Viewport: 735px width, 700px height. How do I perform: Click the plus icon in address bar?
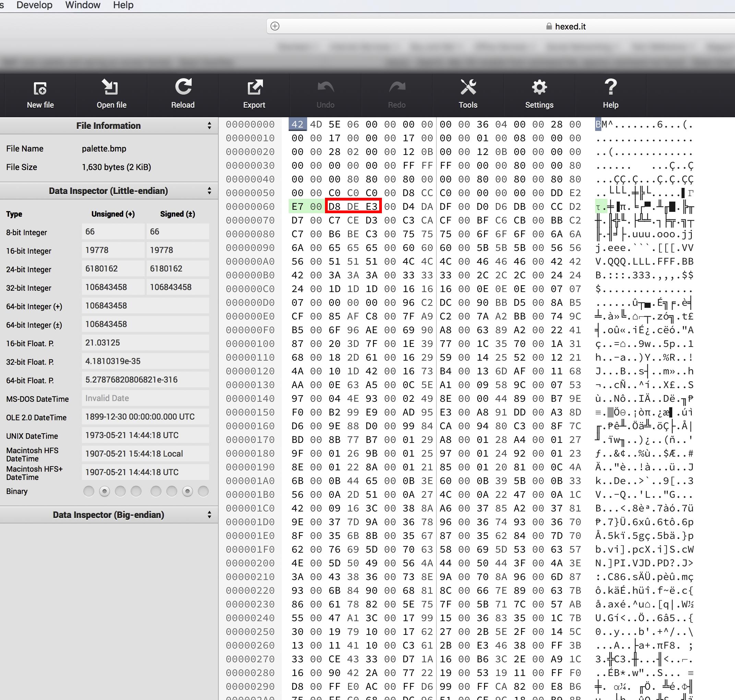(275, 26)
